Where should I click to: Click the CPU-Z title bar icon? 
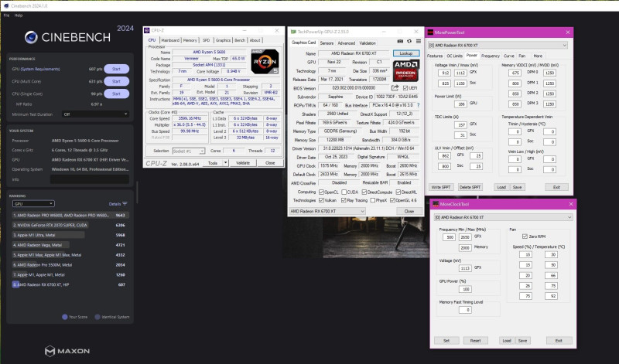click(x=147, y=30)
